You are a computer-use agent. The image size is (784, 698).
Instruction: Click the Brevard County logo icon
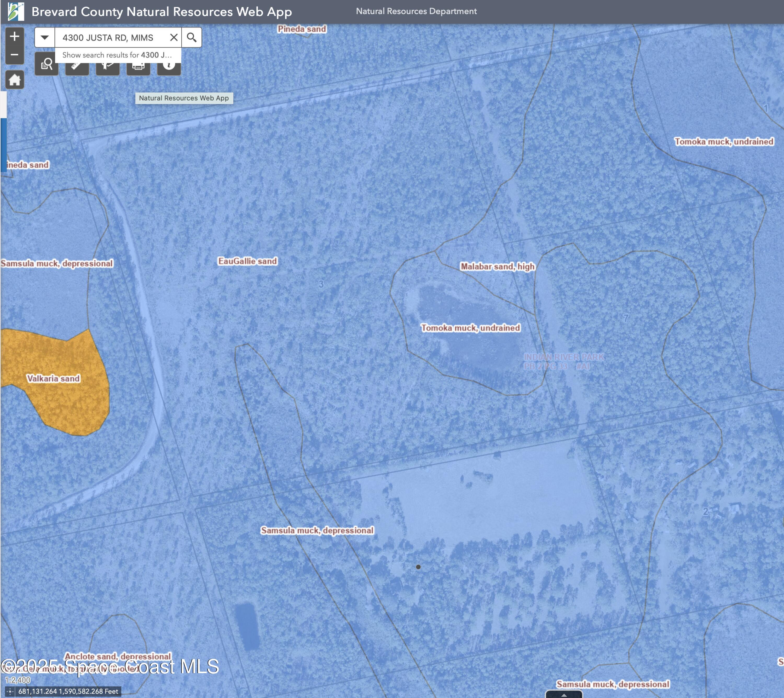point(15,11)
